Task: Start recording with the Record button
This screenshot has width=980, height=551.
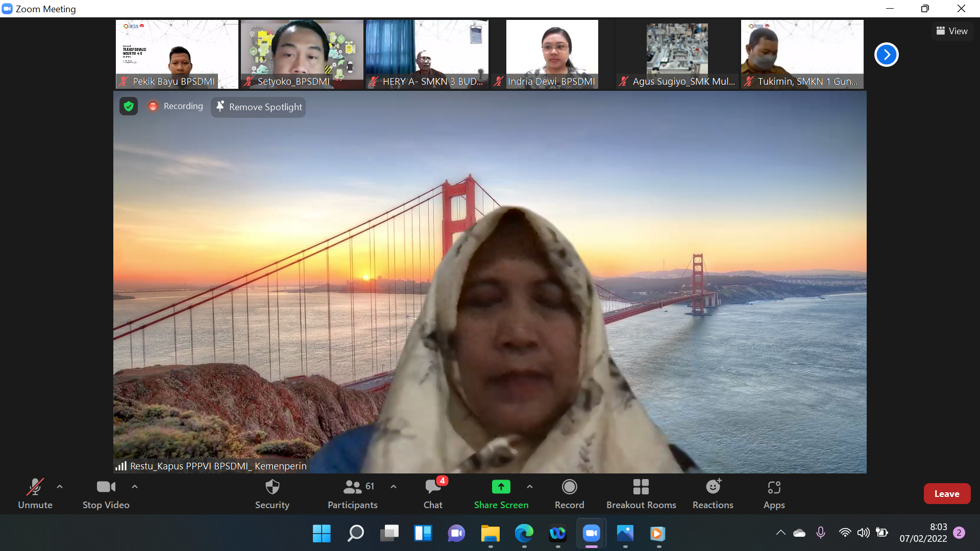Action: coord(569,493)
